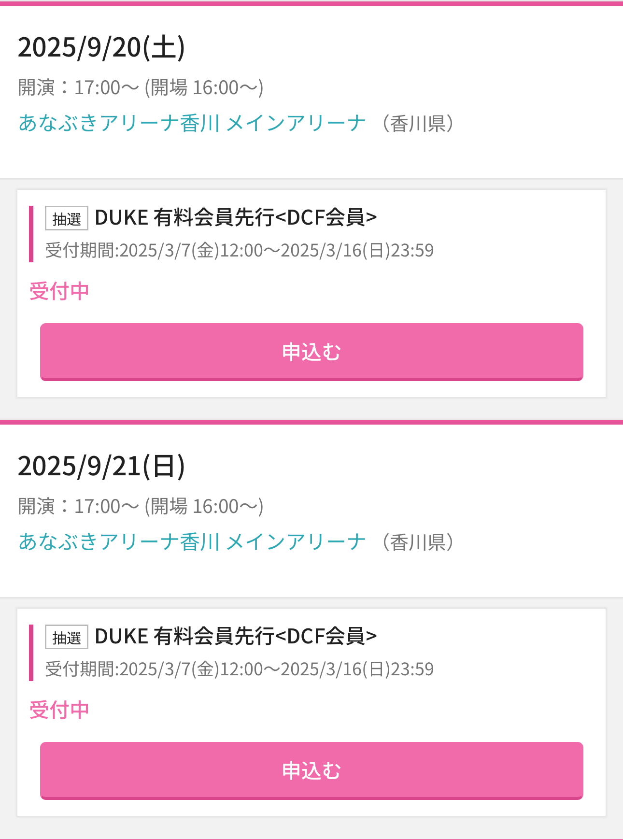Click the 抽選 badge in the 9/21 card

tap(67, 637)
